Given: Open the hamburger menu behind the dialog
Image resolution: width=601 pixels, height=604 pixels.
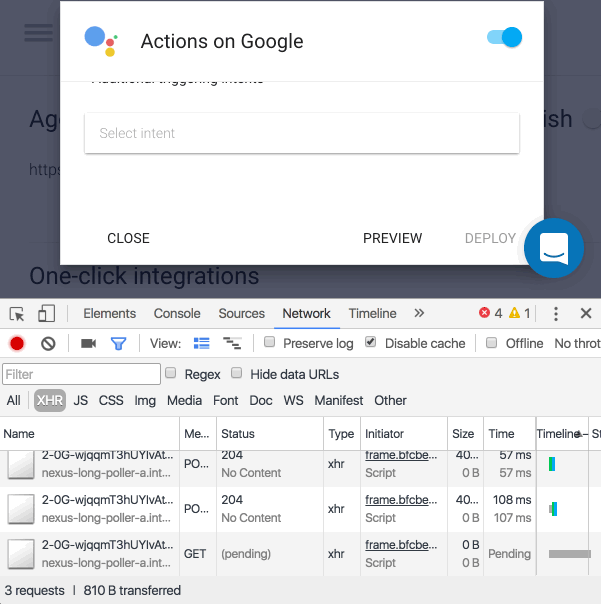Looking at the screenshot, I should tap(39, 32).
